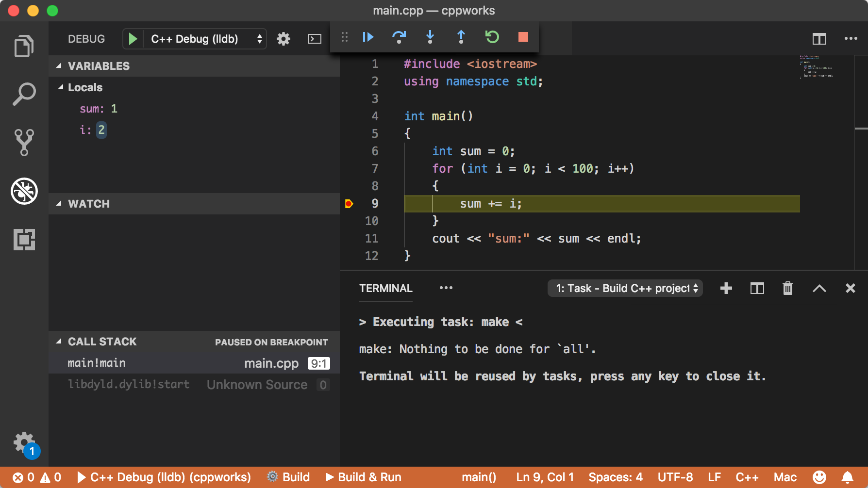868x488 pixels.
Task: Continue execution in the debug toolbar
Action: point(367,37)
